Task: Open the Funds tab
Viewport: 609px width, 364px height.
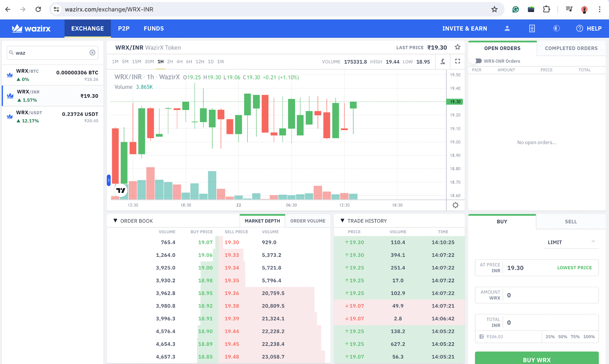Action: (x=154, y=29)
